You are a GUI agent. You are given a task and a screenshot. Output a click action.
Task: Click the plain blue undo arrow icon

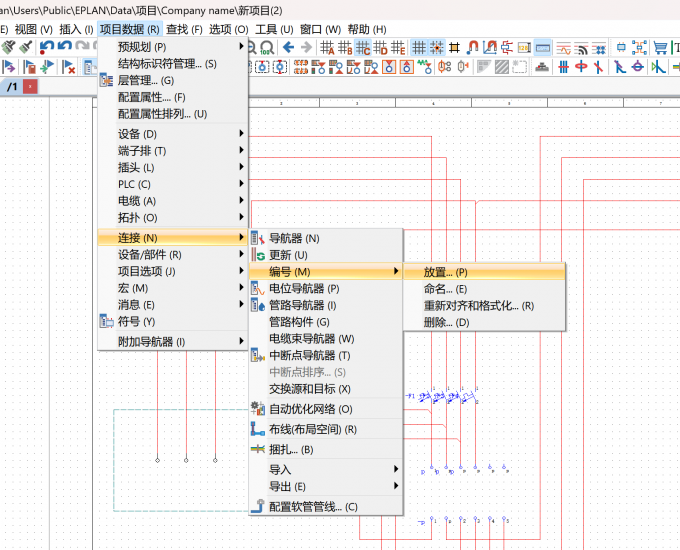tap(65, 46)
